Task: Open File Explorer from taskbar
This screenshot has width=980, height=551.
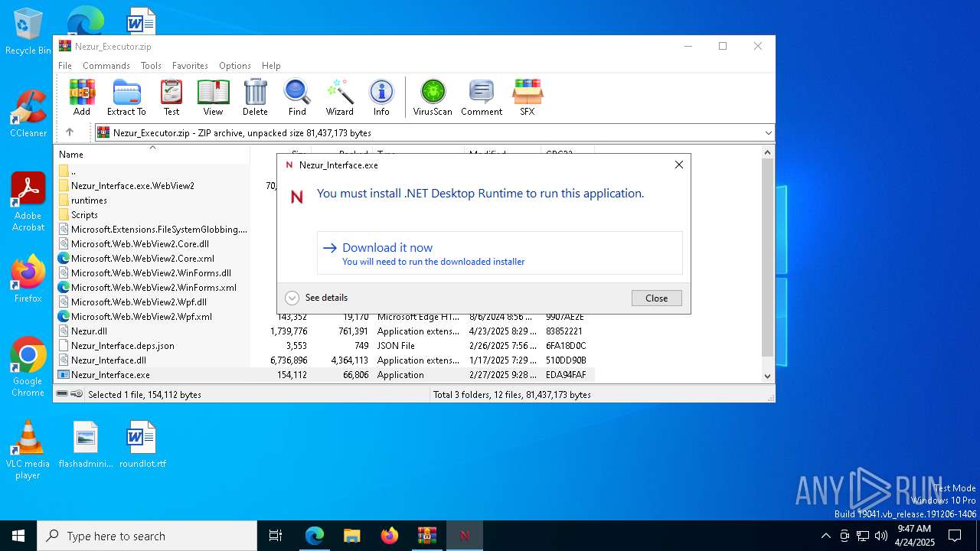Action: tap(352, 536)
